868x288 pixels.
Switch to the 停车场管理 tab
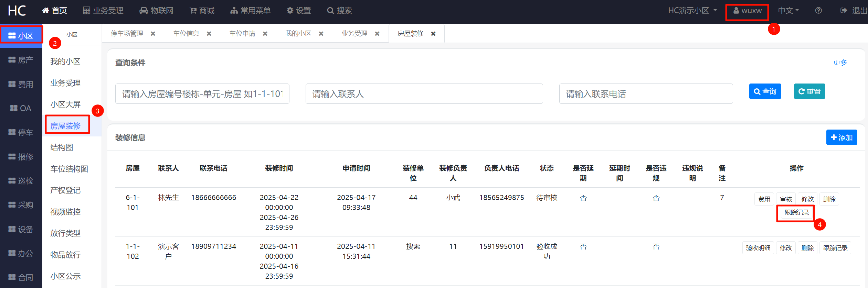(127, 33)
